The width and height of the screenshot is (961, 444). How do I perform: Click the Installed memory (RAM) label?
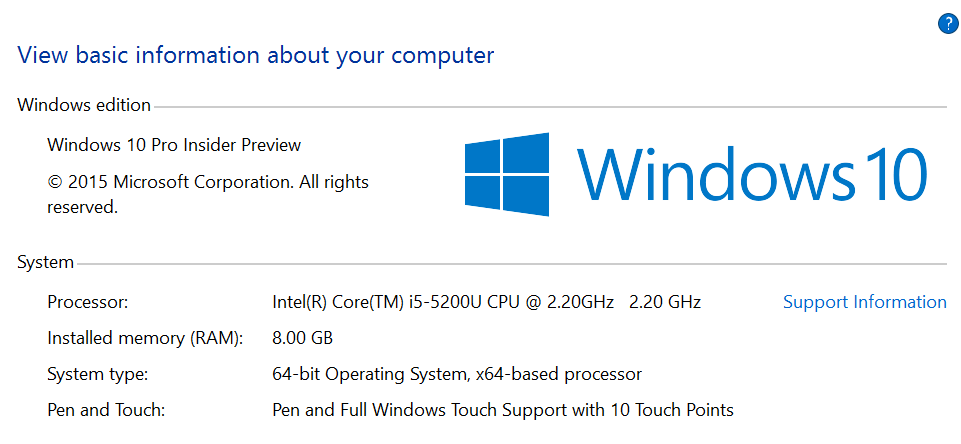tap(145, 338)
